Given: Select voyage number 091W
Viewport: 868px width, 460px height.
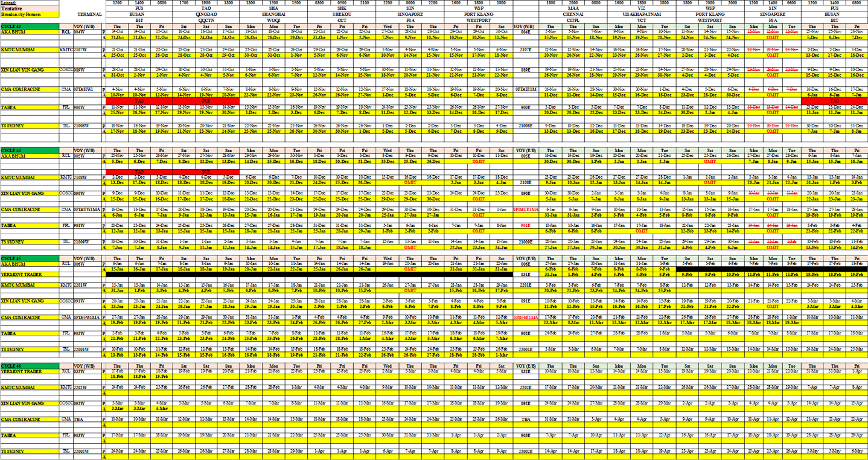Looking at the screenshot, I should point(87,301).
